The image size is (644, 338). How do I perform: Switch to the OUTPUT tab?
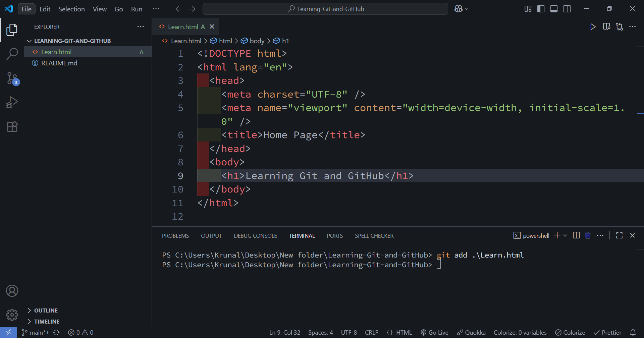coord(211,236)
